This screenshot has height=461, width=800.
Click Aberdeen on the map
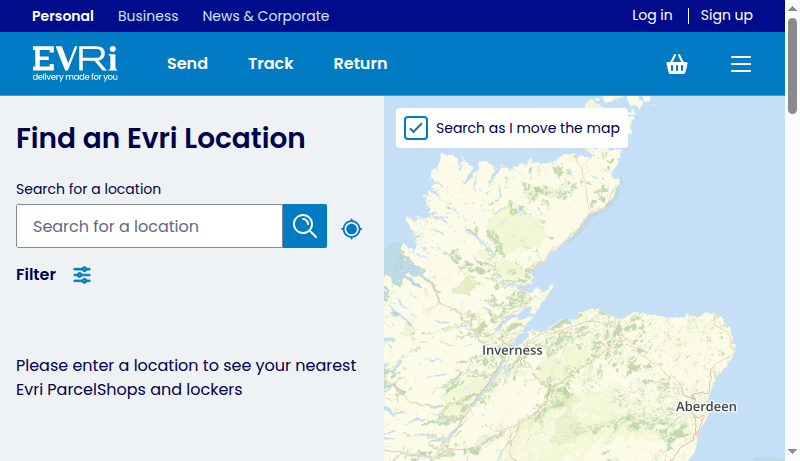706,407
